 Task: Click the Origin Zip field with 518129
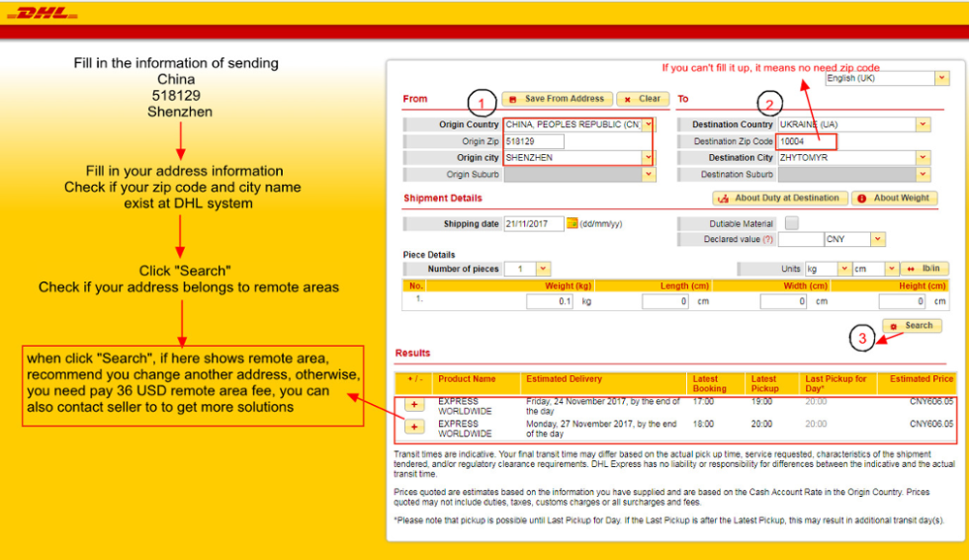534,140
